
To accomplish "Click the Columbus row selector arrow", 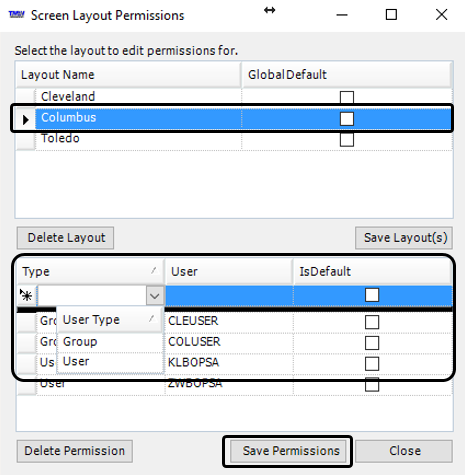I will (25, 119).
